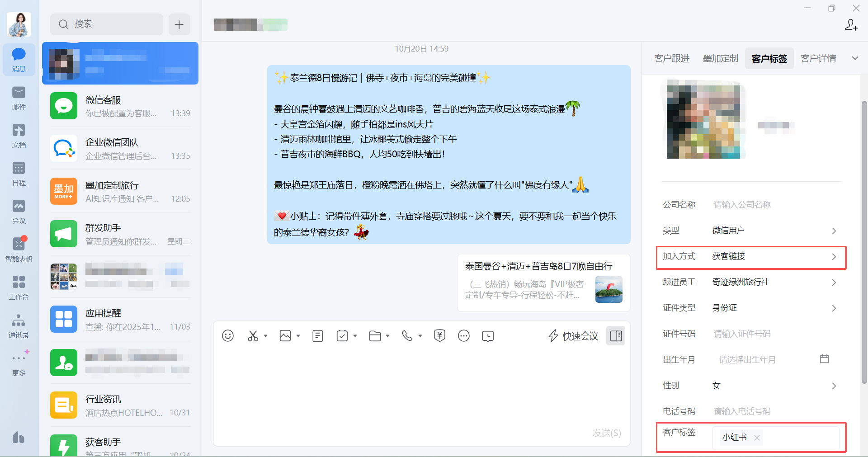The image size is (868, 457).
Task: Click the add member icon at top right
Action: click(x=851, y=25)
